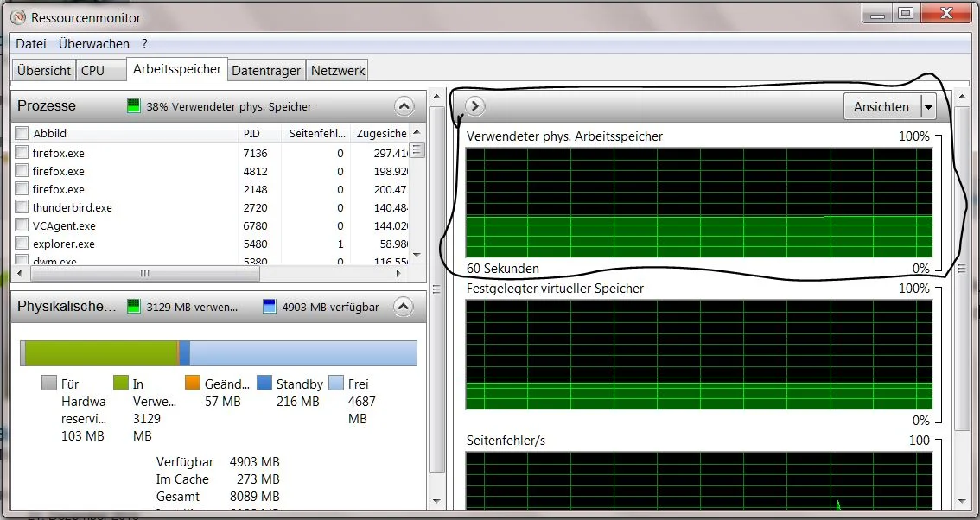Click the Ressourcenmonitor title bar icon
Screen dimensions: 980x520
tap(18, 17)
